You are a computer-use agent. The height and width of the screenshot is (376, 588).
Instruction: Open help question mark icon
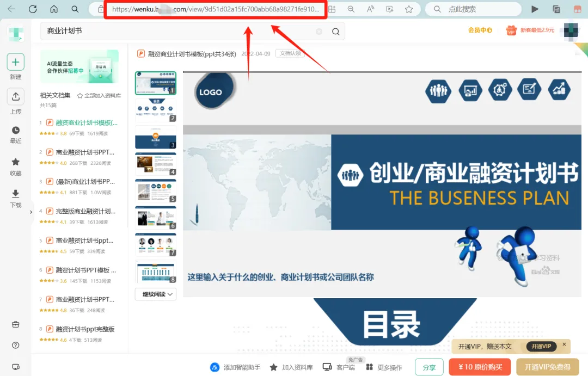coord(15,346)
